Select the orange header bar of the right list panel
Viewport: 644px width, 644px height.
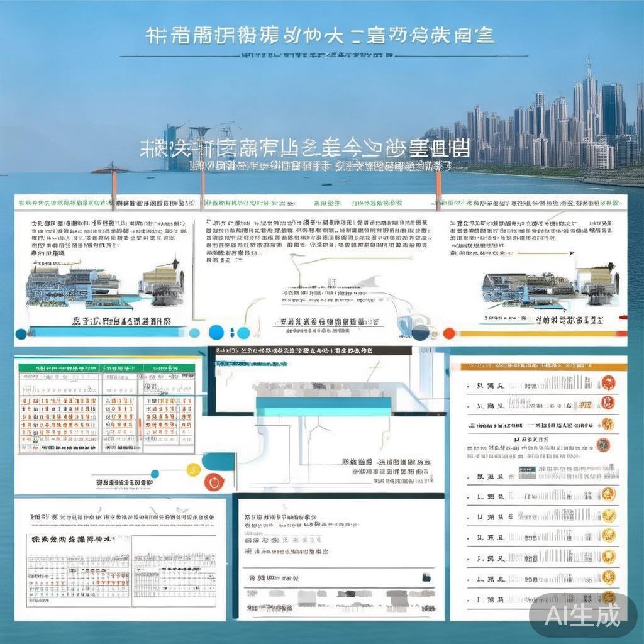(543, 366)
